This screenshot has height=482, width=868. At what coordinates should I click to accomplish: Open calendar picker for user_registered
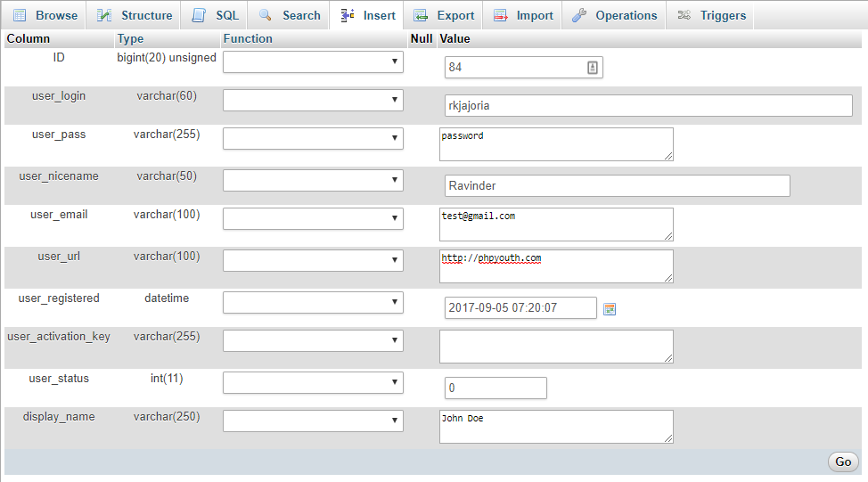point(610,309)
